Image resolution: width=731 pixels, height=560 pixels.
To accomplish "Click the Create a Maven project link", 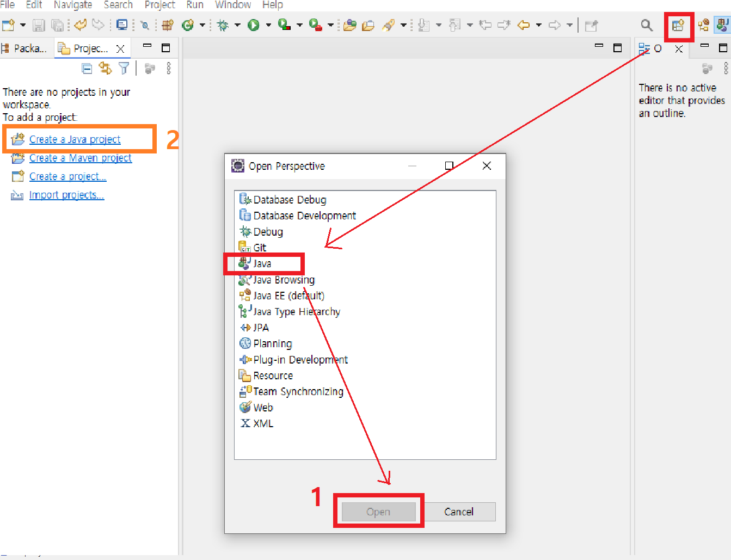I will coord(81,158).
